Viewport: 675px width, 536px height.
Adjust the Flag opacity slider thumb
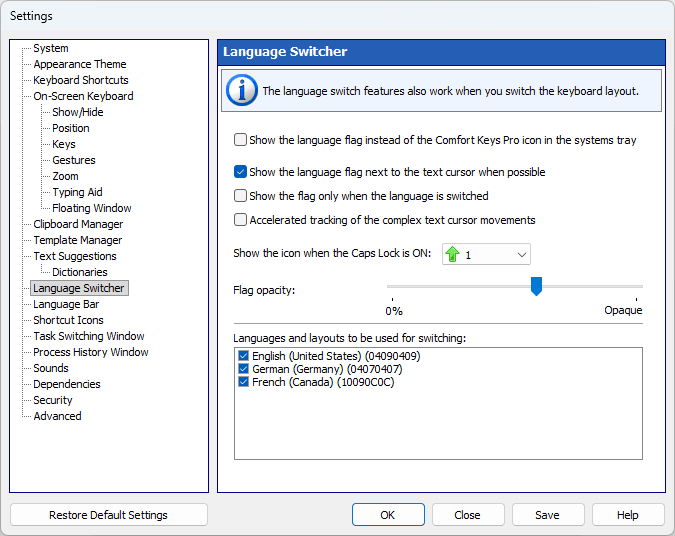pyautogui.click(x=536, y=286)
